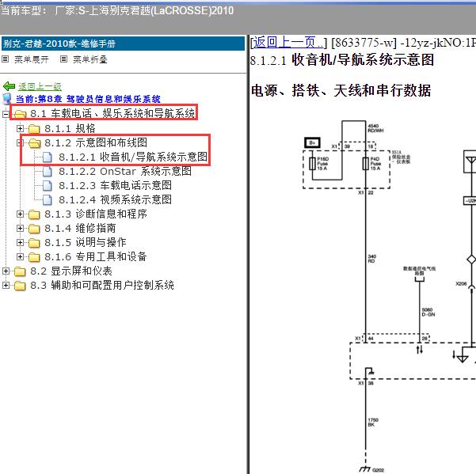The width and height of the screenshot is (476, 474).
Task: Open 8.1.2.3 车载电话示意图
Action: point(115,186)
